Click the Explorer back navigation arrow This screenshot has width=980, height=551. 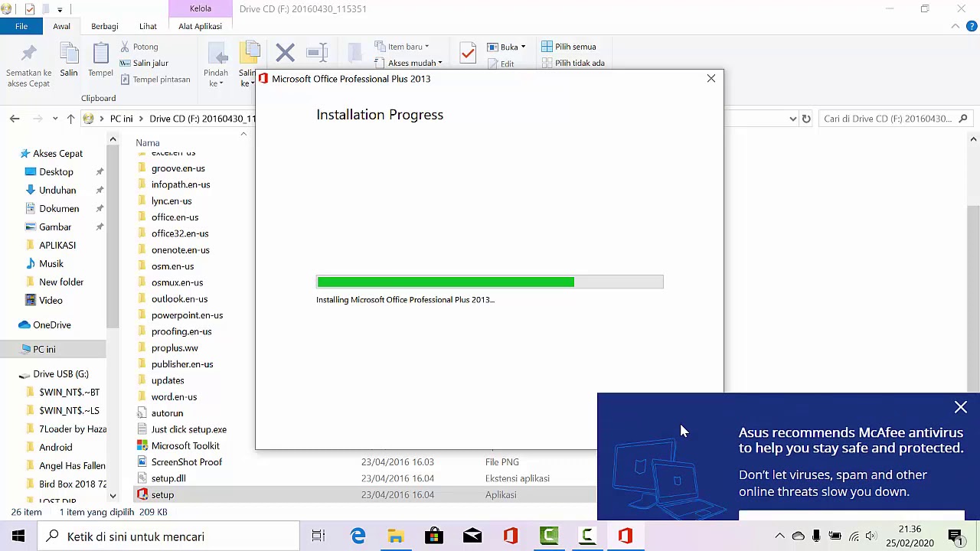point(15,119)
